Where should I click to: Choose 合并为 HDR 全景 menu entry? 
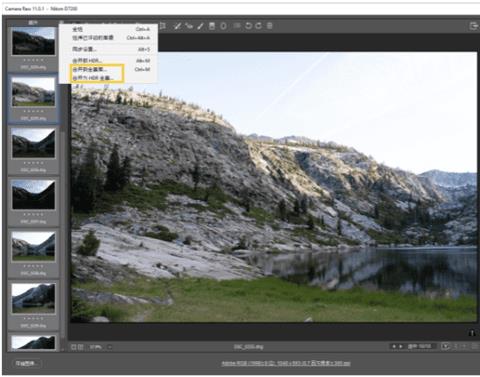[108, 78]
